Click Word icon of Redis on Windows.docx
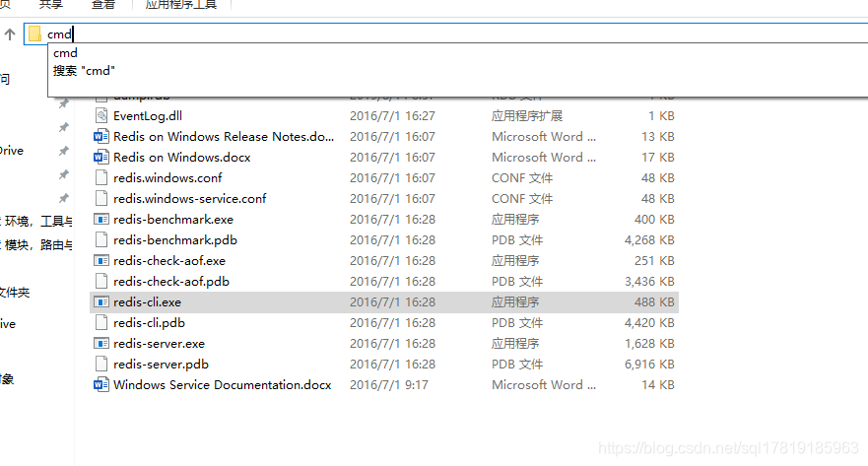868x466 pixels. tap(101, 158)
